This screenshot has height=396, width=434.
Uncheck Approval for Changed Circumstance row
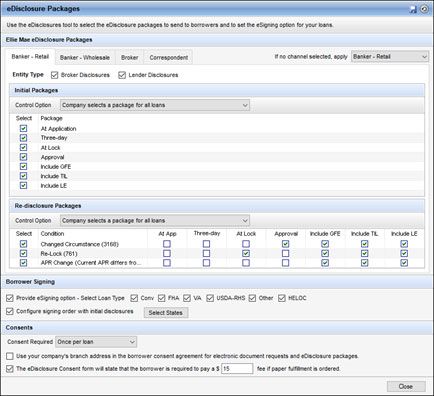pos(285,244)
